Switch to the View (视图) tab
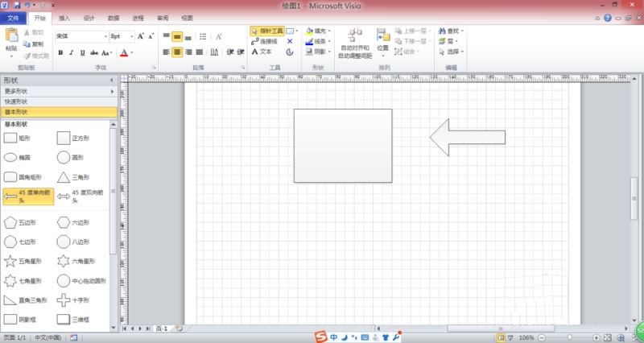 (x=188, y=18)
